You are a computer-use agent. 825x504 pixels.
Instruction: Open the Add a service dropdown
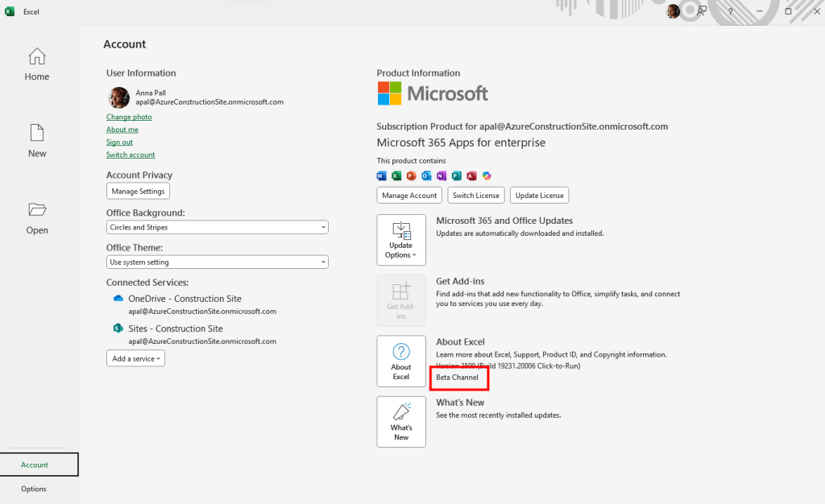[x=135, y=358]
